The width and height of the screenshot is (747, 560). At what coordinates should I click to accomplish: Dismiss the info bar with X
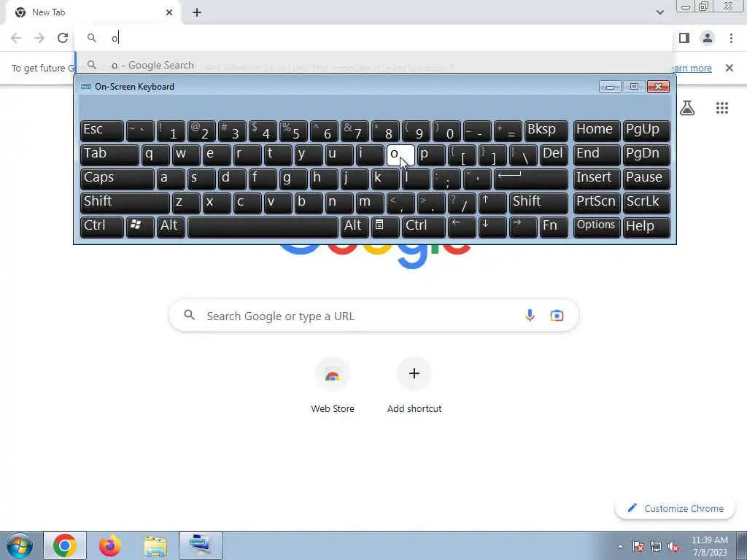729,68
